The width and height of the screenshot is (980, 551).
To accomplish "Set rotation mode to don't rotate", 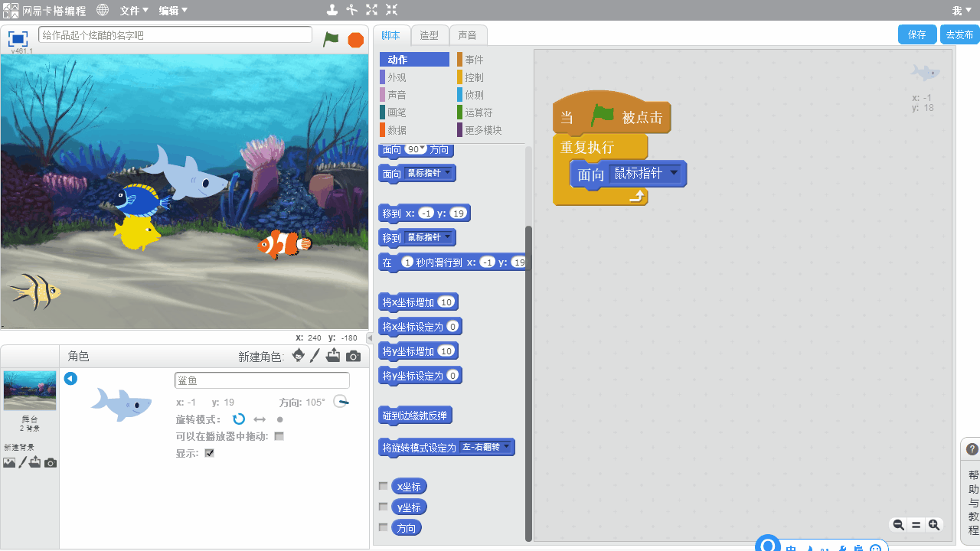I will (280, 419).
